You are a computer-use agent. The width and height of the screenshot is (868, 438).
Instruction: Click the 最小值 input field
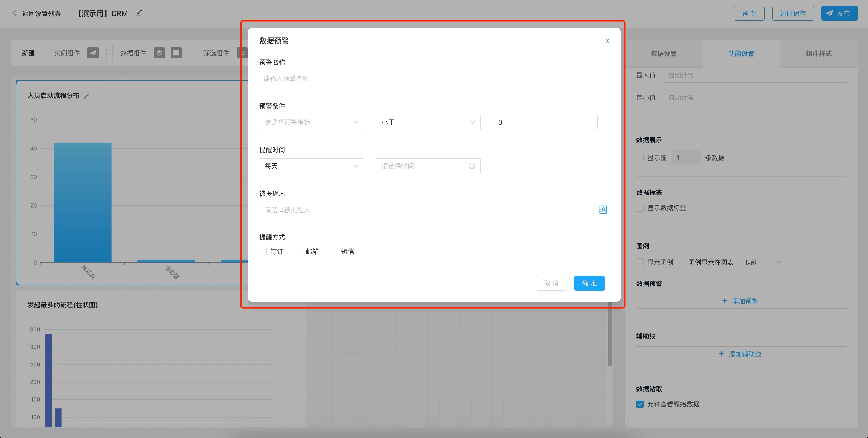click(x=755, y=98)
